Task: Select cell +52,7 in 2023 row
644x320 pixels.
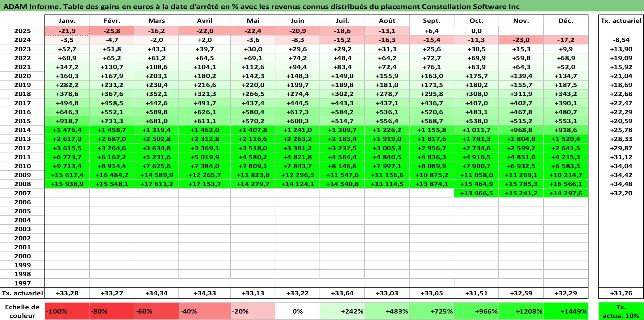Action: (67, 49)
